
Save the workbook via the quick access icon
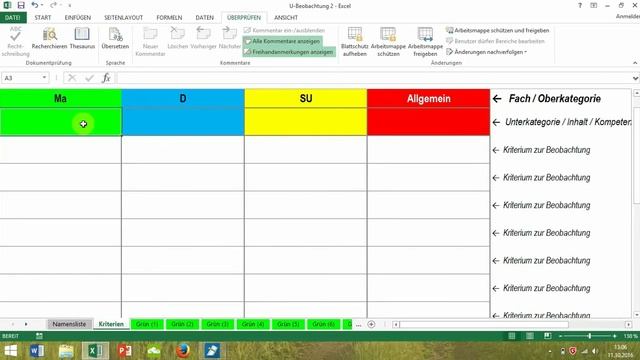point(21,6)
